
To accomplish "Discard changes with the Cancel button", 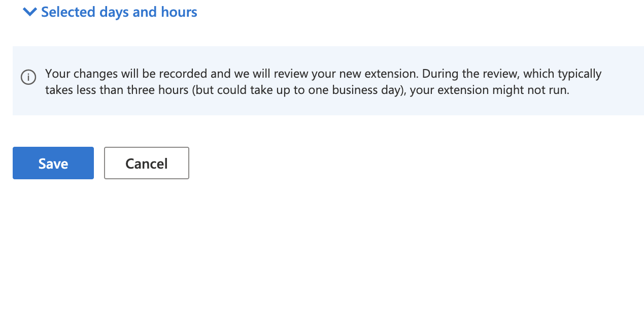I will [x=147, y=163].
